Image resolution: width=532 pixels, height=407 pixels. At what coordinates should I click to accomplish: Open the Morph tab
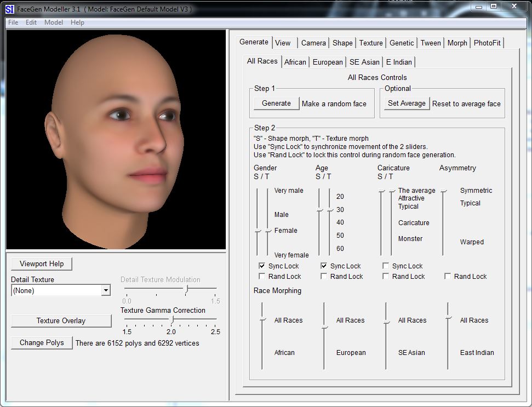pyautogui.click(x=457, y=43)
